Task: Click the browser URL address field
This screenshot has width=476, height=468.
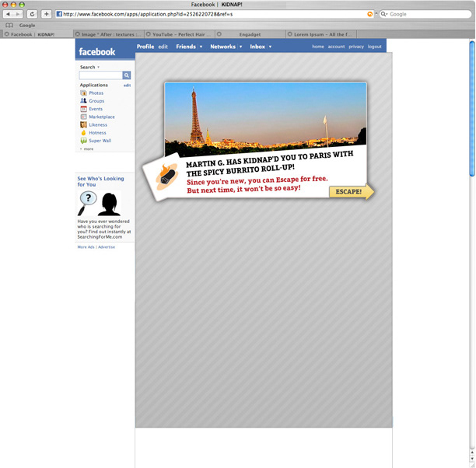Action: click(x=215, y=14)
